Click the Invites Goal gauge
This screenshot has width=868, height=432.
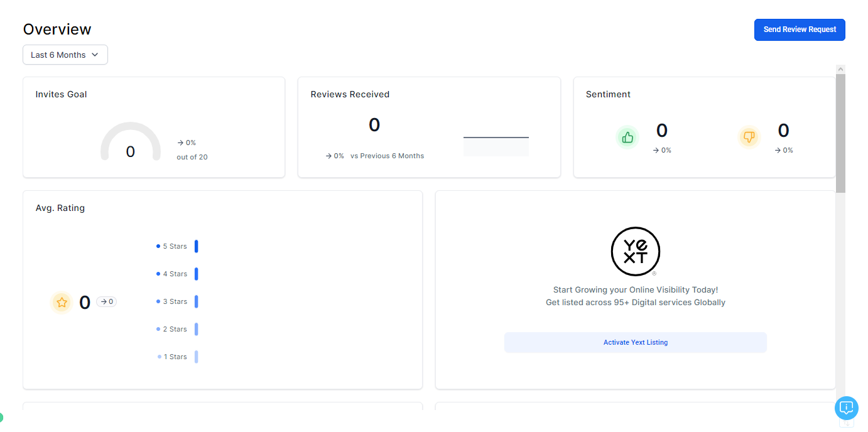point(131,142)
